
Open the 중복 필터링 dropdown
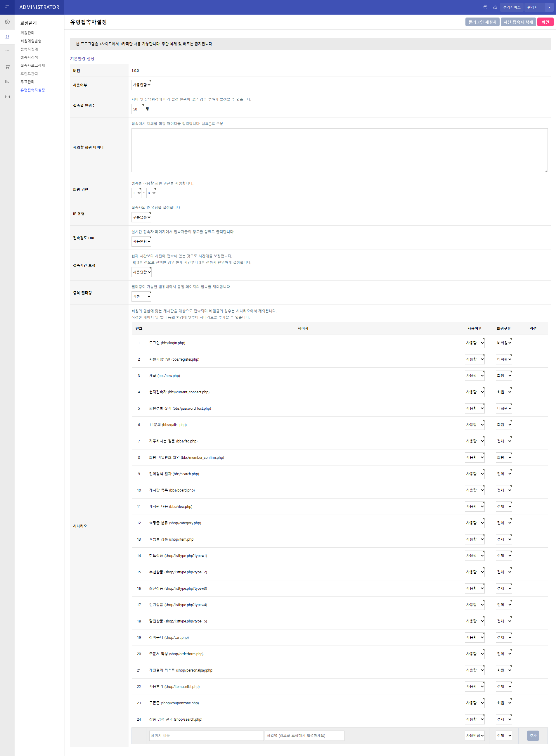point(141,296)
